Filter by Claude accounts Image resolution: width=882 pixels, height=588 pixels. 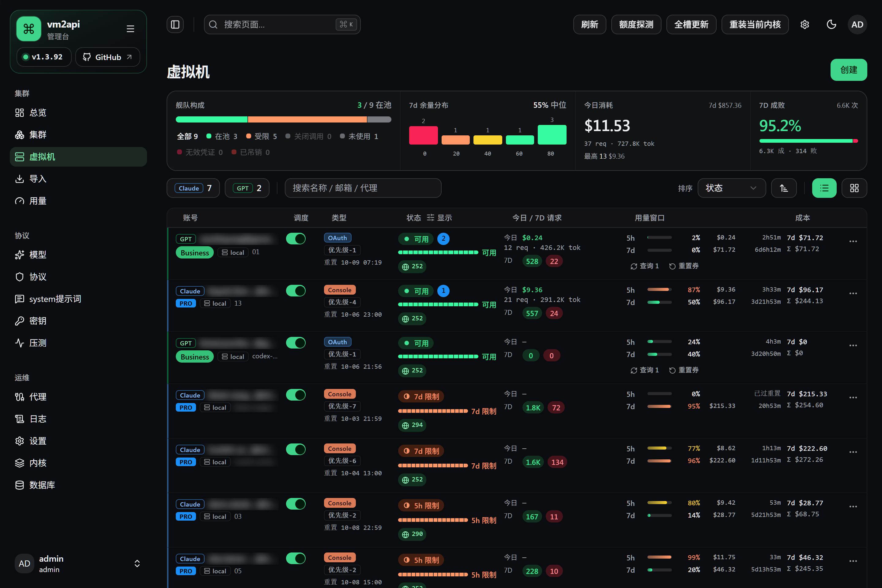point(193,188)
